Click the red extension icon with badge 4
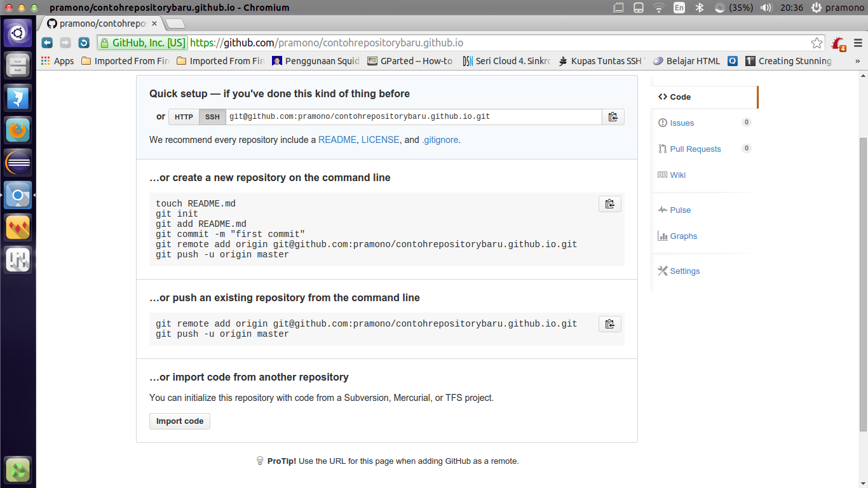This screenshot has width=868, height=488. [x=839, y=44]
